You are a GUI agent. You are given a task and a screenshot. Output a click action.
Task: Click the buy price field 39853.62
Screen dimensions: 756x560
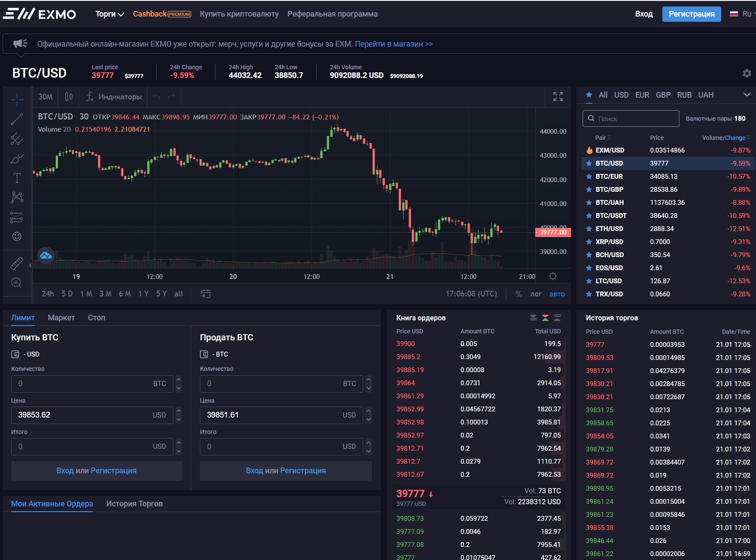click(92, 415)
